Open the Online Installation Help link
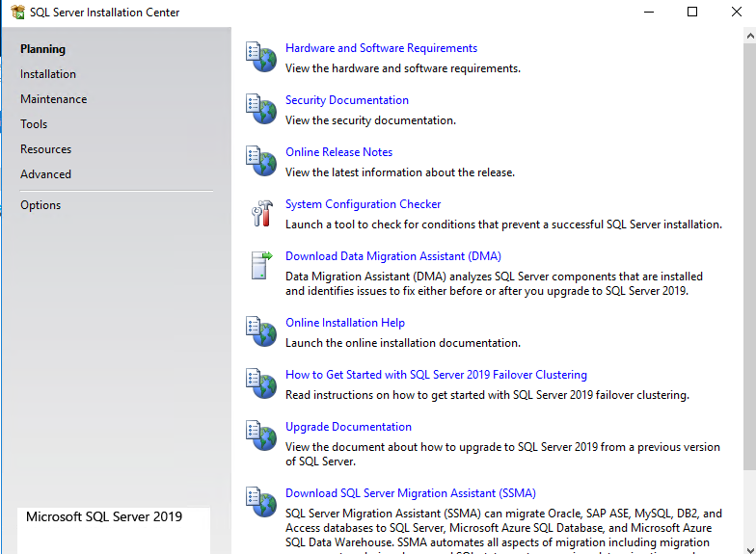Viewport: 756px width, 554px height. click(345, 323)
